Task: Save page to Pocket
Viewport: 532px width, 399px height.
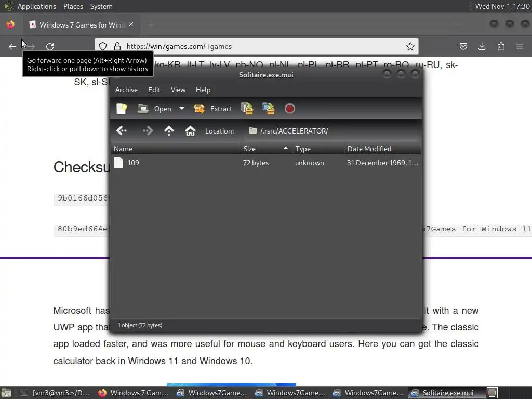Action: click(463, 46)
